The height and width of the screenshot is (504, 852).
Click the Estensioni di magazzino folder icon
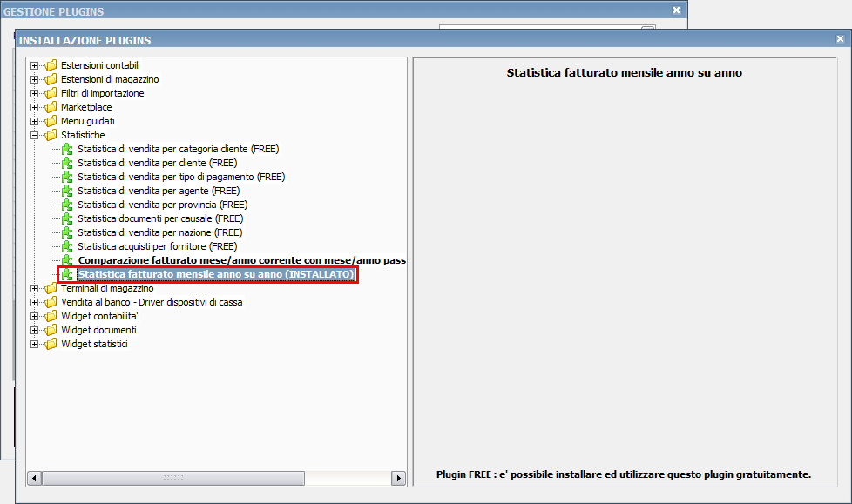tap(51, 79)
